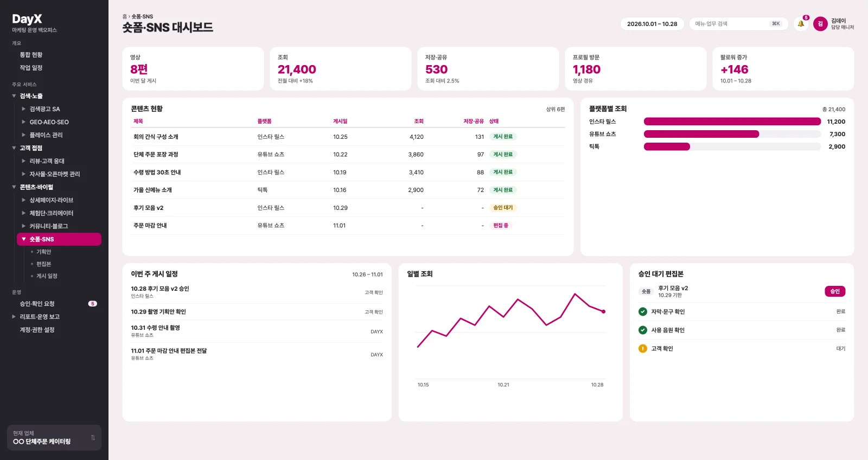Image resolution: width=868 pixels, height=460 pixels.
Task: Click the 틱톡 progress bar
Action: point(732,146)
